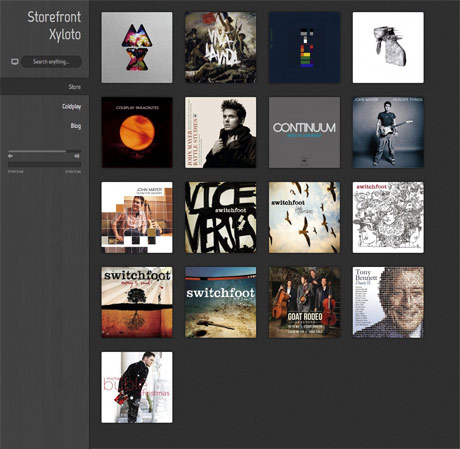The image size is (460, 449).
Task: Click the Storefront Xyloto title
Action: [x=54, y=26]
